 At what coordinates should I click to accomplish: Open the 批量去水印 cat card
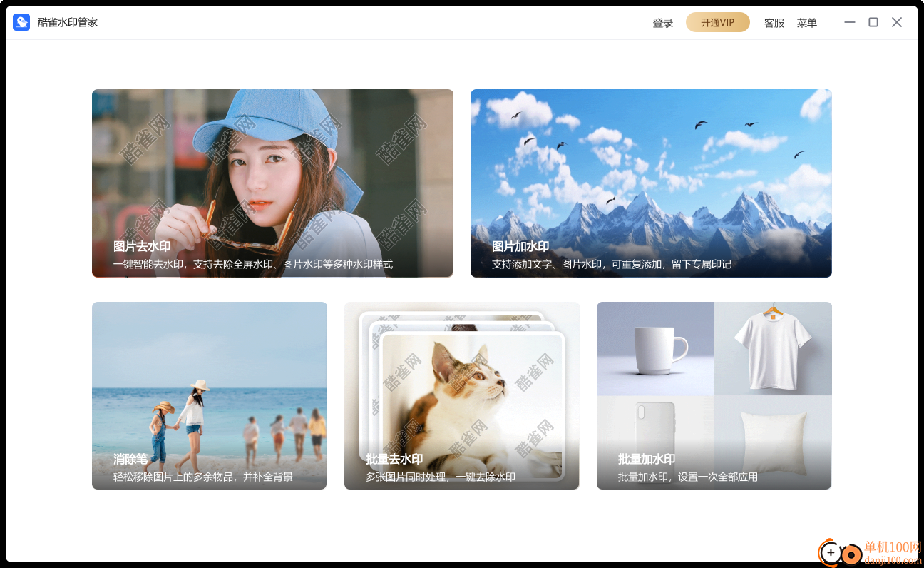tap(462, 395)
